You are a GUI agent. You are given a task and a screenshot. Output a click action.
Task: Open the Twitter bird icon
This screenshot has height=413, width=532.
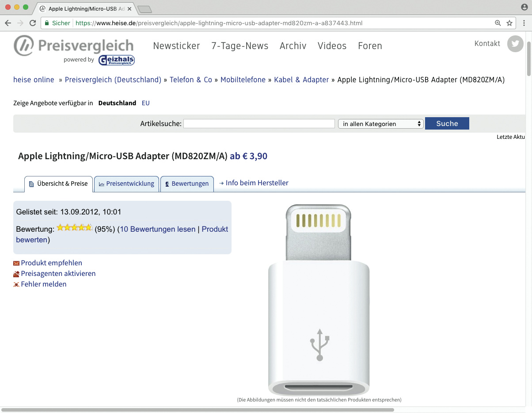tap(515, 44)
